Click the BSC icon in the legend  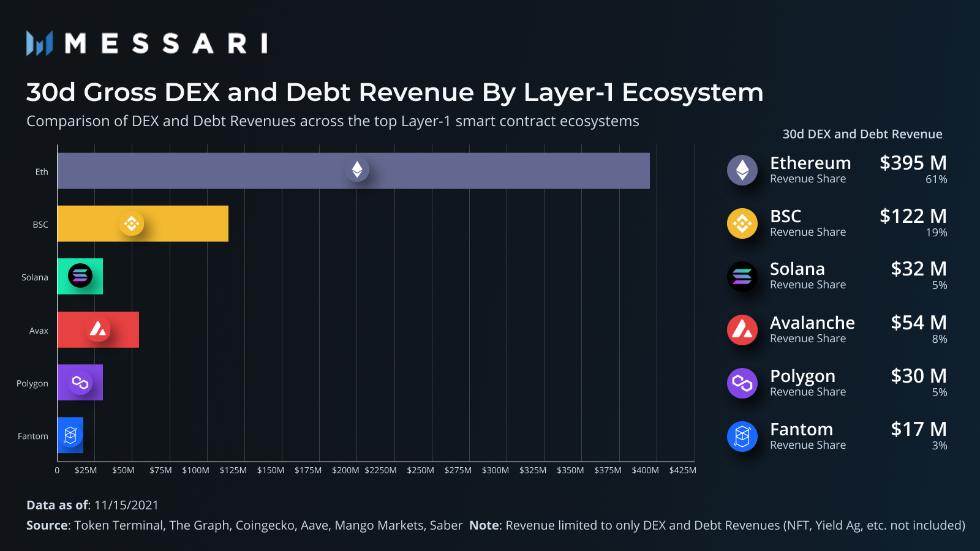[x=742, y=223]
